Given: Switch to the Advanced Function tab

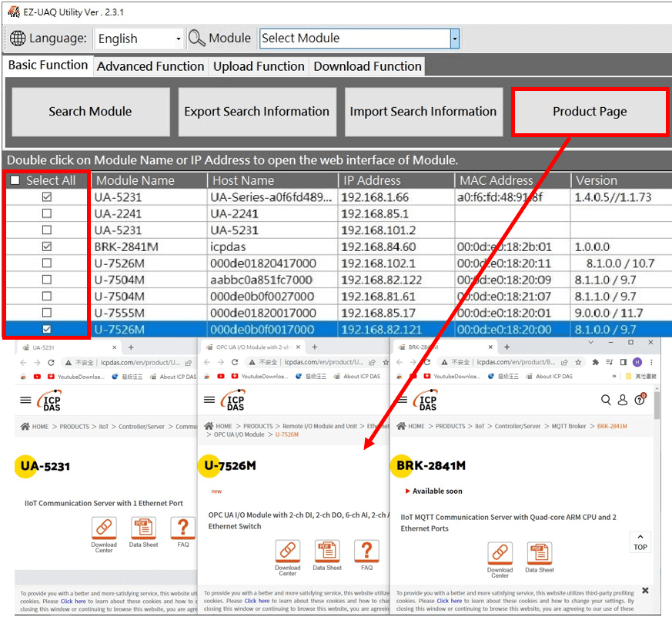Looking at the screenshot, I should 150,66.
